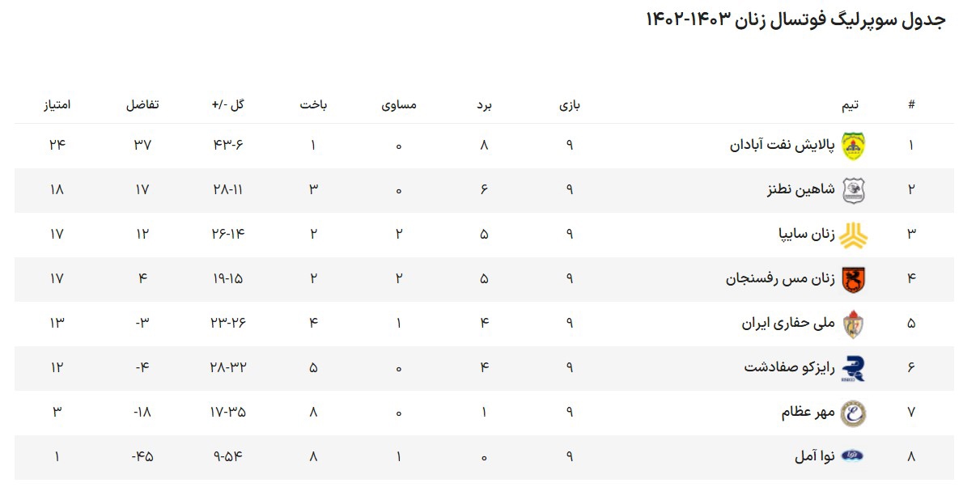The width and height of the screenshot is (980, 500).
Task: Click the رایزکو صفادشت blue logo
Action: click(x=854, y=368)
